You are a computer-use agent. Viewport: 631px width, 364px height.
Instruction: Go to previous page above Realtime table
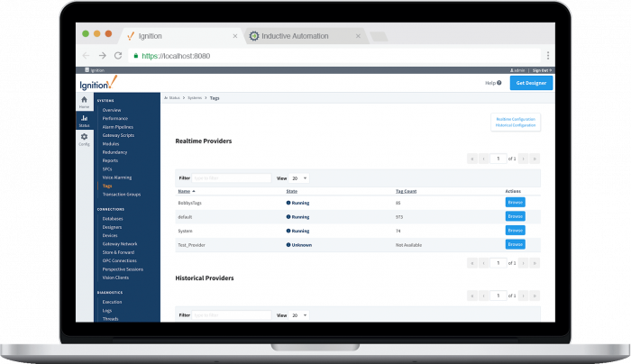point(484,159)
